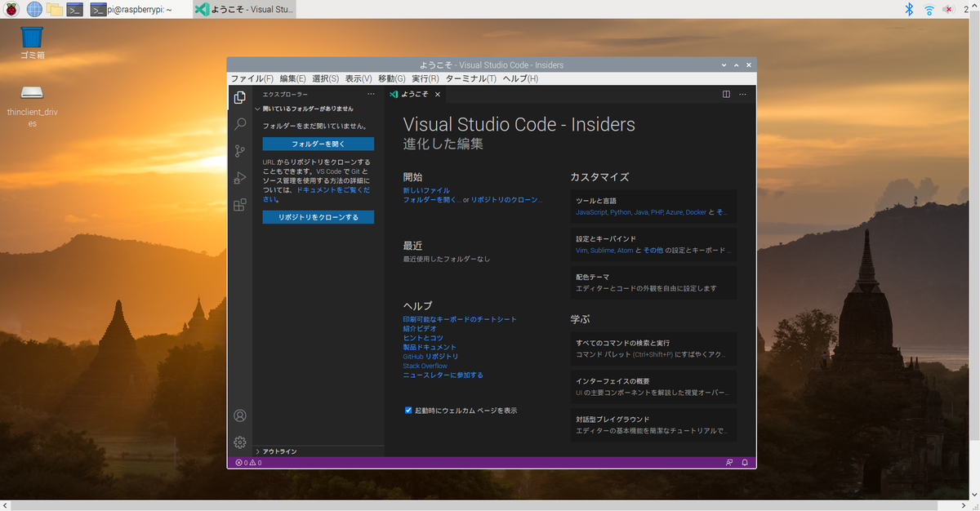
Task: Click the 新しいファイル link
Action: pyautogui.click(x=426, y=190)
